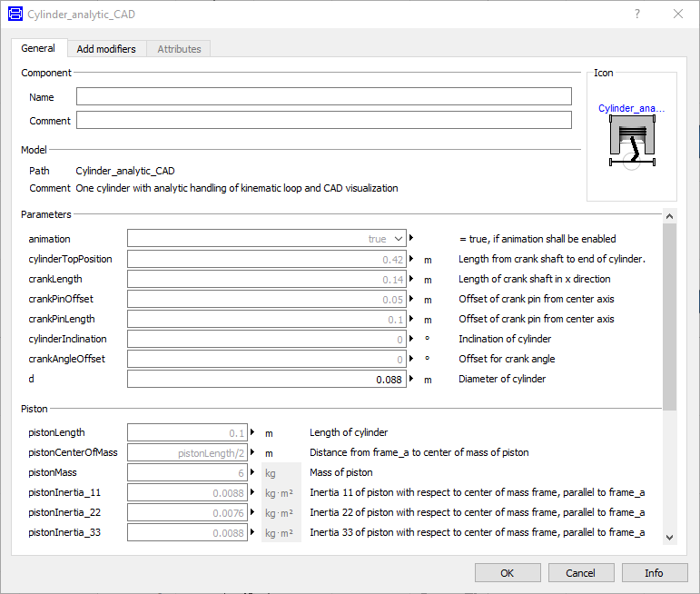The image size is (700, 594).
Task: Click arrow next to crankLength field
Action: (411, 279)
